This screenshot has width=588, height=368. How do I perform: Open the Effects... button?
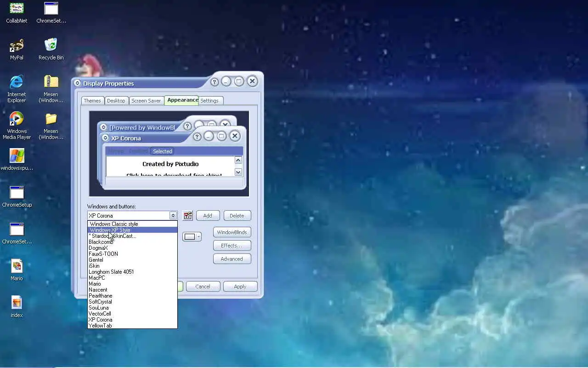click(x=232, y=246)
